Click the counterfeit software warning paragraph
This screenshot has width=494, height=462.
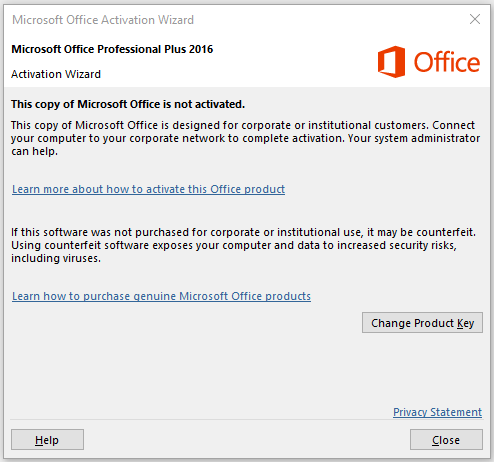tap(244, 245)
